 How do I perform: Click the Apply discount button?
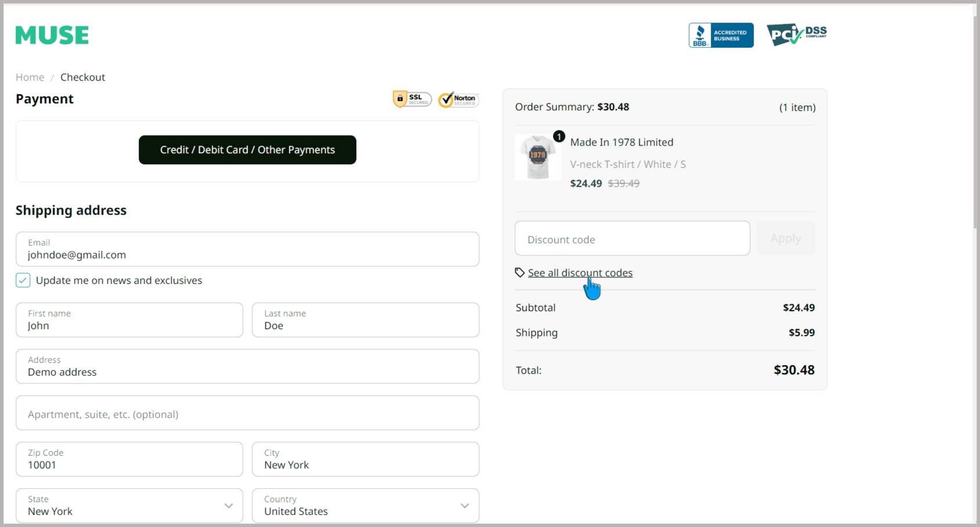coord(786,238)
